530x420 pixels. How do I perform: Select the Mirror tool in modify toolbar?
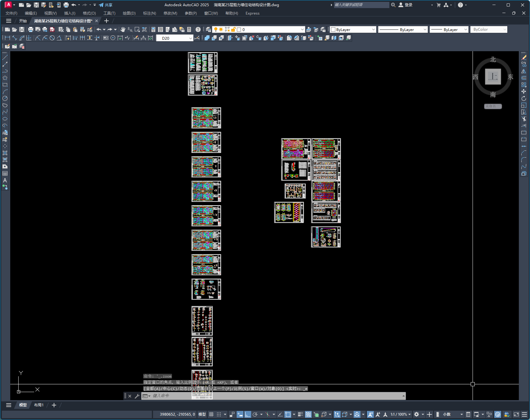click(x=524, y=71)
